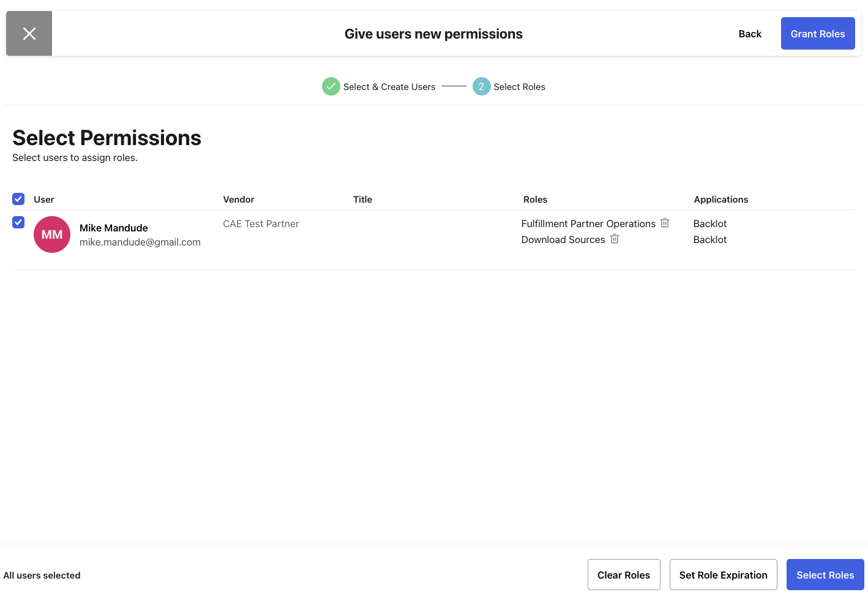Click the Select & Create Users step label
The height and width of the screenshot is (600, 868).
click(389, 86)
